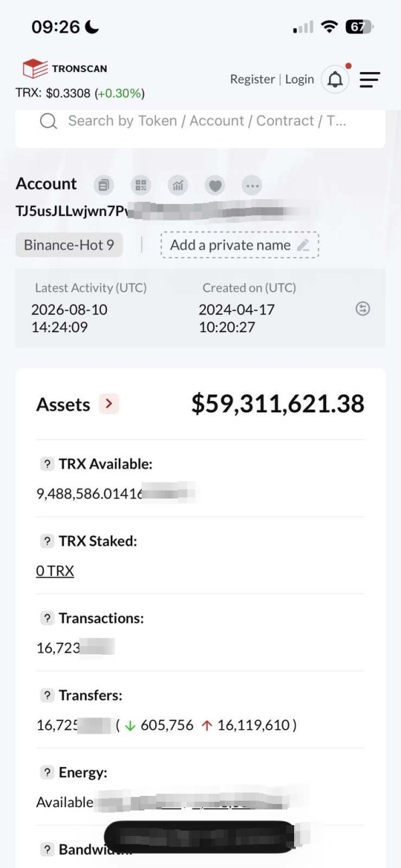Open help icon for TRX Staked
Viewport: 401px width, 868px height.
[x=47, y=541]
